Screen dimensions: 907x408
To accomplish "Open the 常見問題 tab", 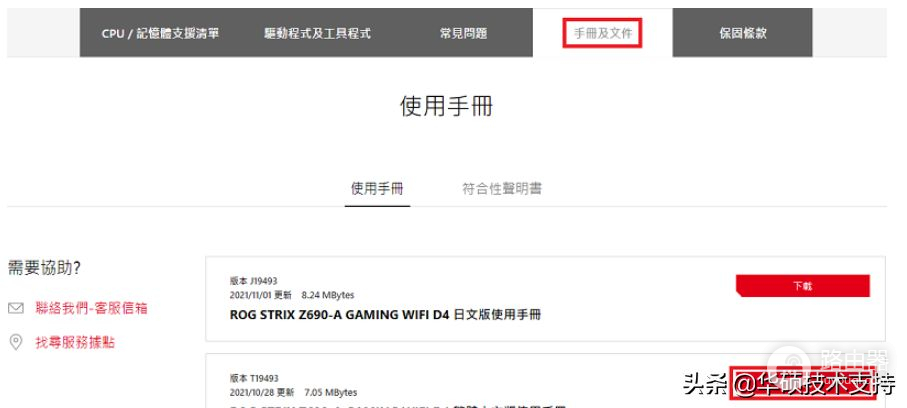I will [x=463, y=34].
